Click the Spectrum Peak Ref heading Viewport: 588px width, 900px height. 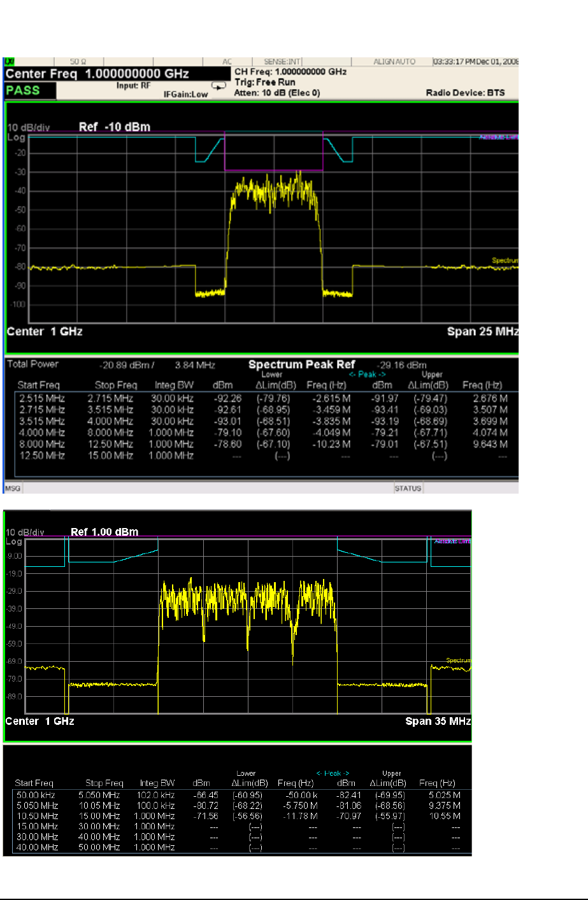point(301,364)
